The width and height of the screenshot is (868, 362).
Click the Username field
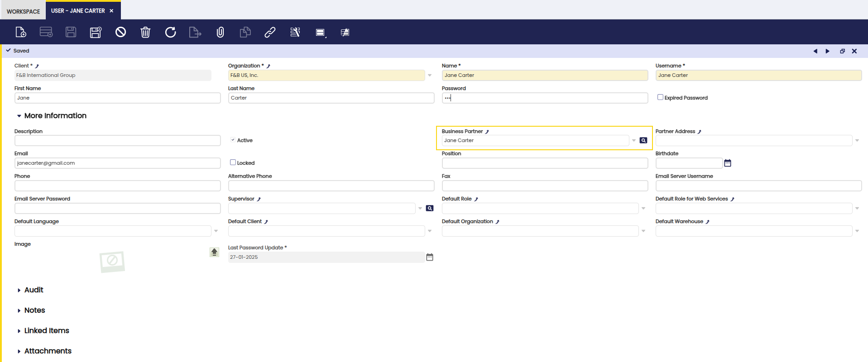758,75
